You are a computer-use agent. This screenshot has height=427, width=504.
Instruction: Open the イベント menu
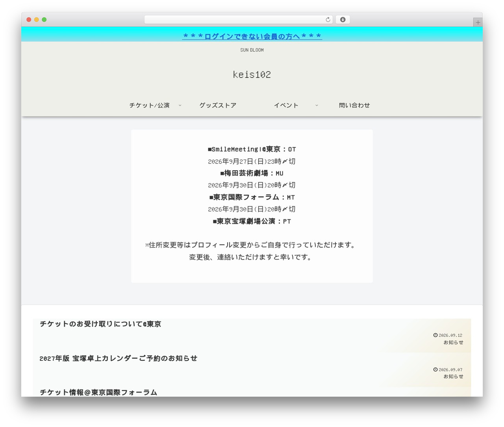[286, 105]
